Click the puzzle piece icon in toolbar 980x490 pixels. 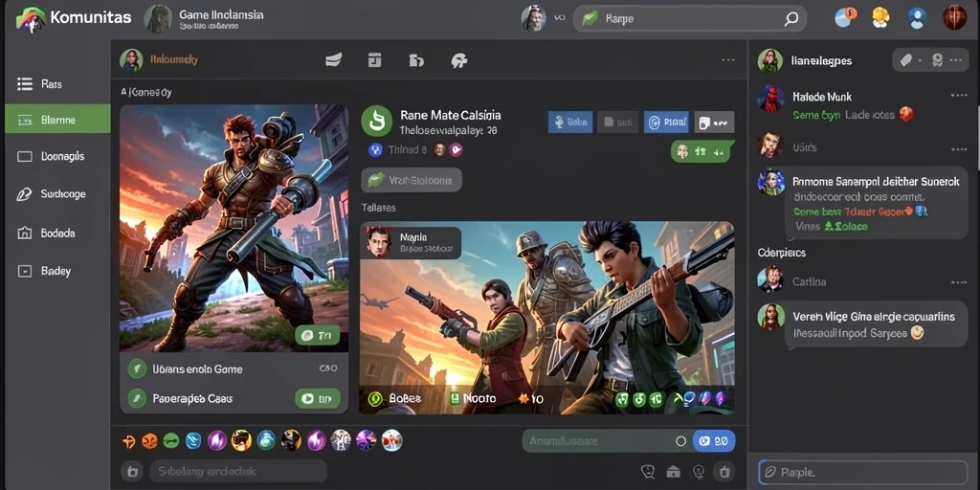click(x=459, y=60)
